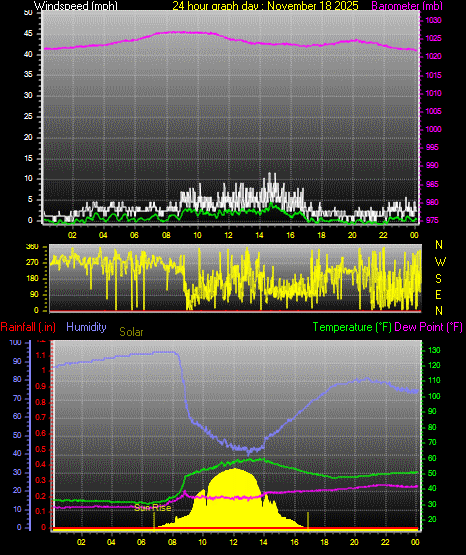This screenshot has width=466, height=555.
Task: Click the 14 hour label under windspeed graph
Action: point(259,235)
